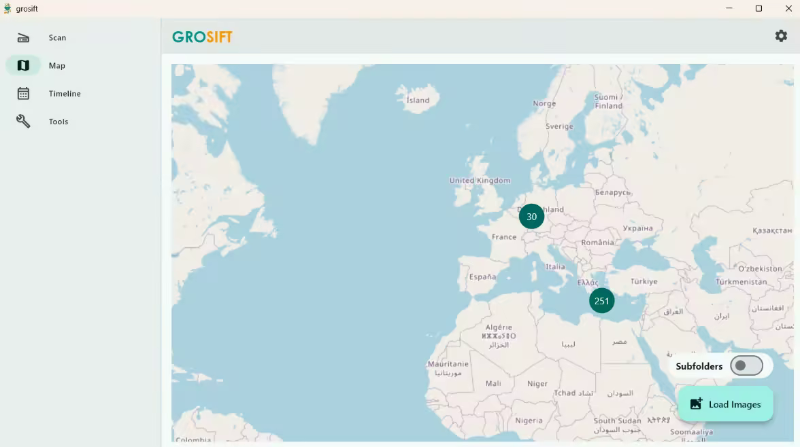Screen dimensions: 800x447
Task: Click the Italia label on the map
Action: 554,266
